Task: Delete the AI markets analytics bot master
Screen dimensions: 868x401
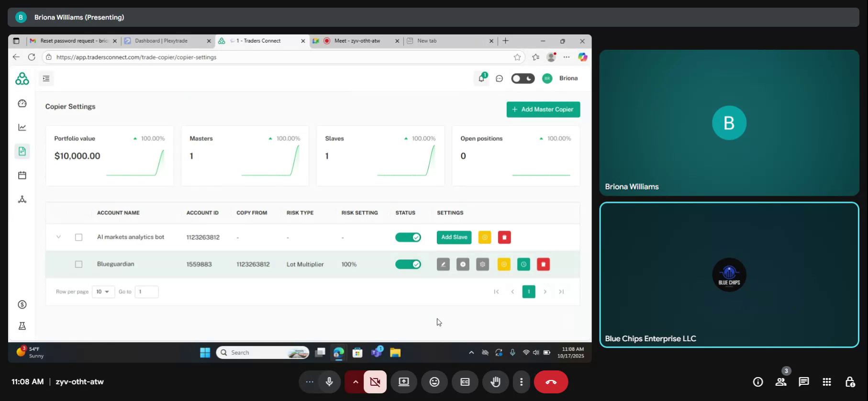Action: 504,237
